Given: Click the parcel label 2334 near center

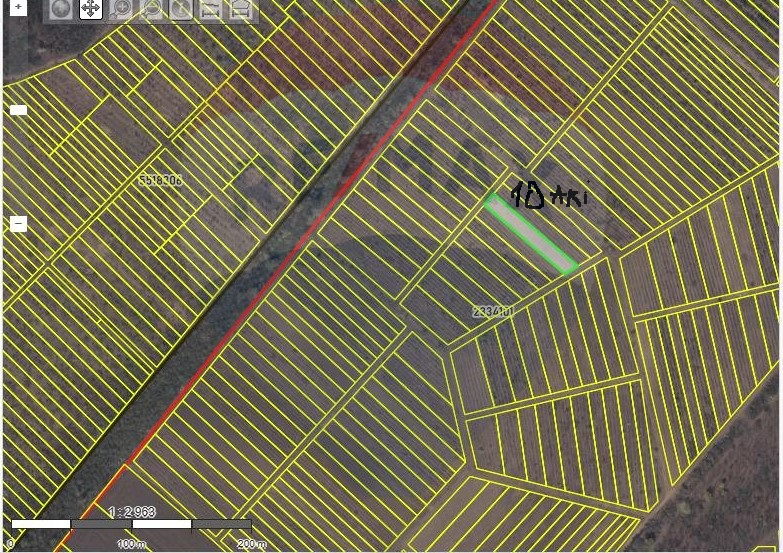Looking at the screenshot, I should point(492,312).
